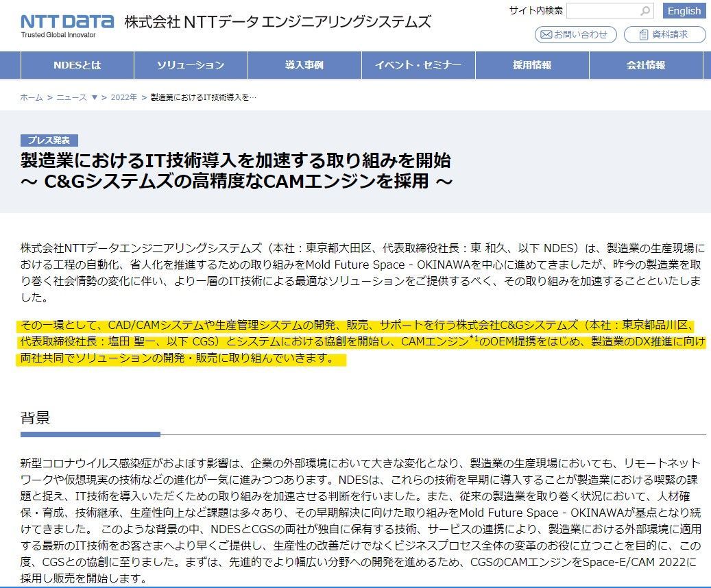The width and height of the screenshot is (711, 588).
Task: Click the お問い合わせ contact button
Action: pyautogui.click(x=575, y=34)
